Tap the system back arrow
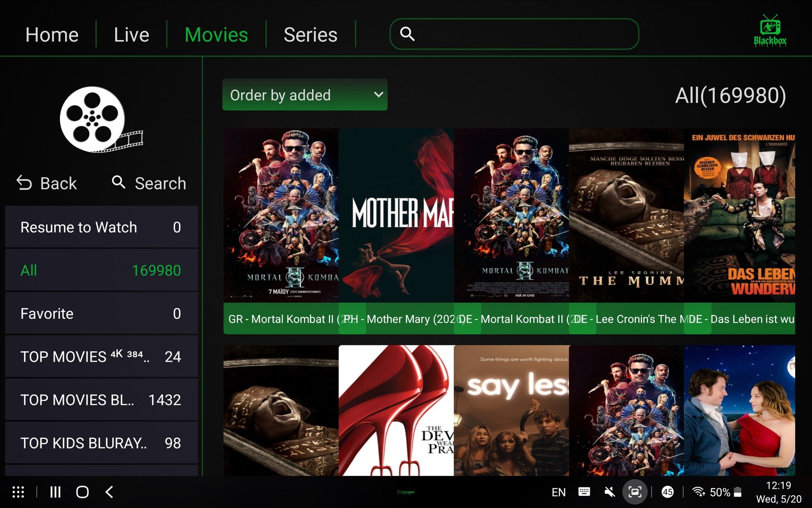The height and width of the screenshot is (508, 812). [109, 492]
